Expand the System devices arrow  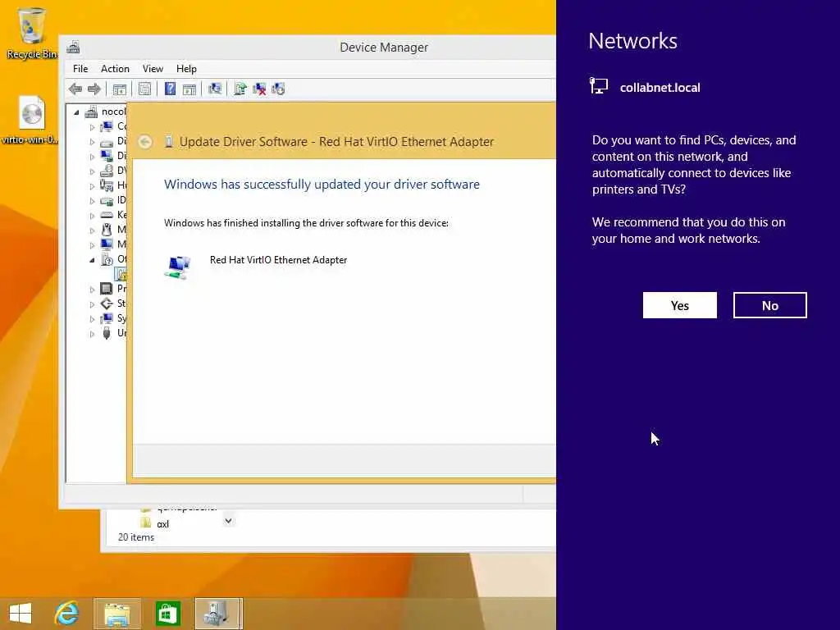92,319
